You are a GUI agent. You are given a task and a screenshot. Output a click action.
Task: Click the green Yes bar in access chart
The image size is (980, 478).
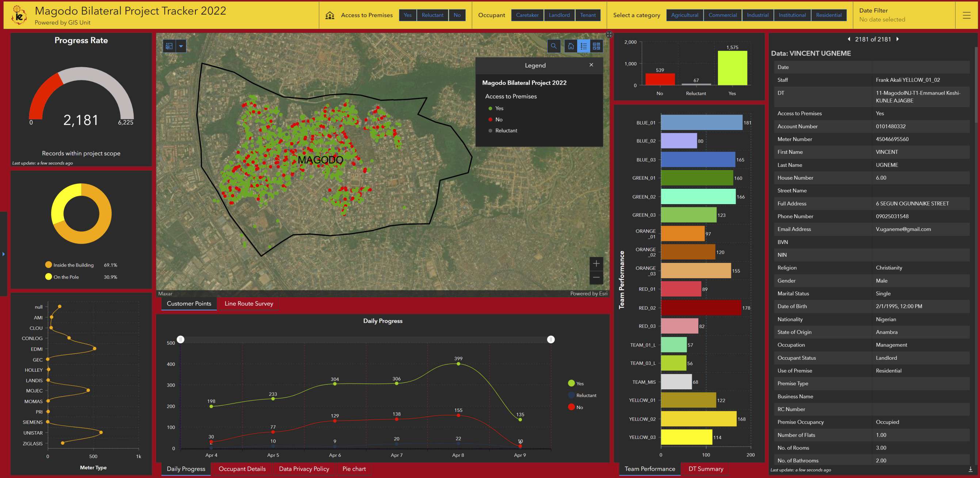[732, 68]
